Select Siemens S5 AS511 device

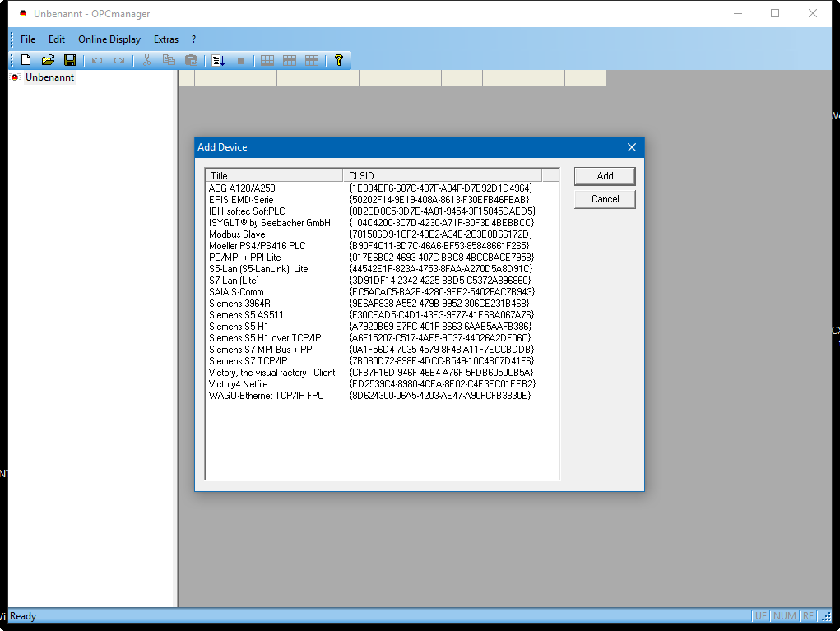(x=246, y=315)
